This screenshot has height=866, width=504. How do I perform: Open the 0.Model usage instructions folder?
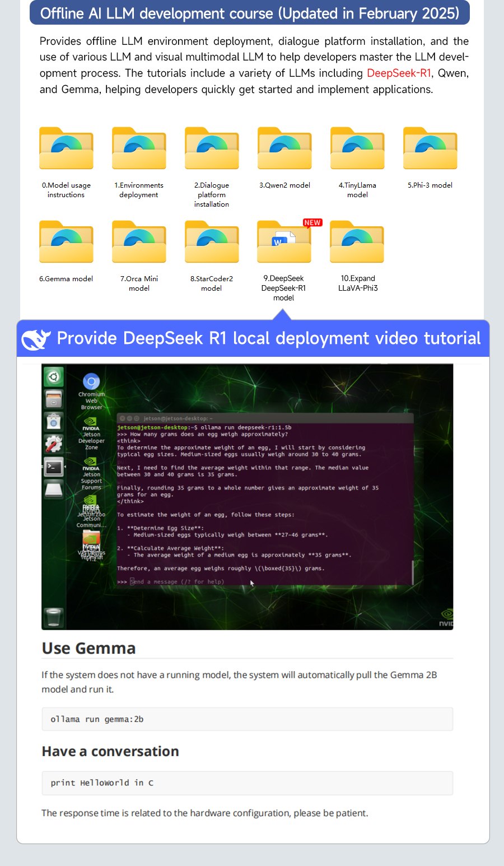tap(66, 148)
